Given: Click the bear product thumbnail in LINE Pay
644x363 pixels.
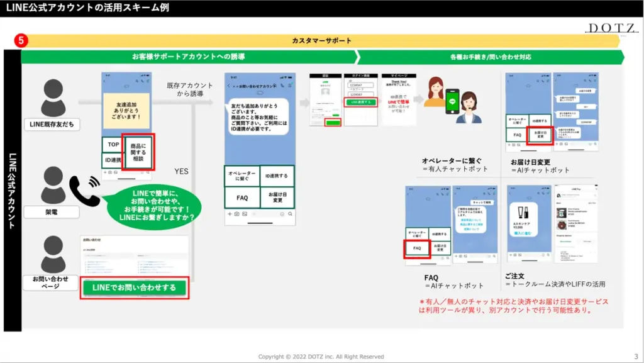Looking at the screenshot, I should pyautogui.click(x=561, y=225).
